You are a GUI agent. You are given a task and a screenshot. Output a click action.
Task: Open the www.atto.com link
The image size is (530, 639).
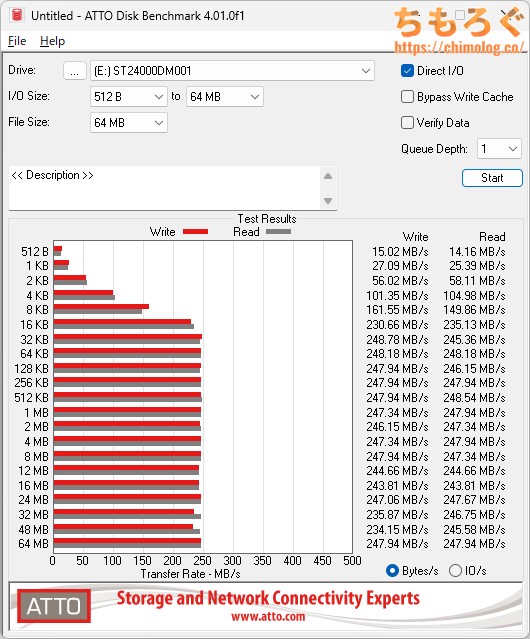[x=268, y=616]
